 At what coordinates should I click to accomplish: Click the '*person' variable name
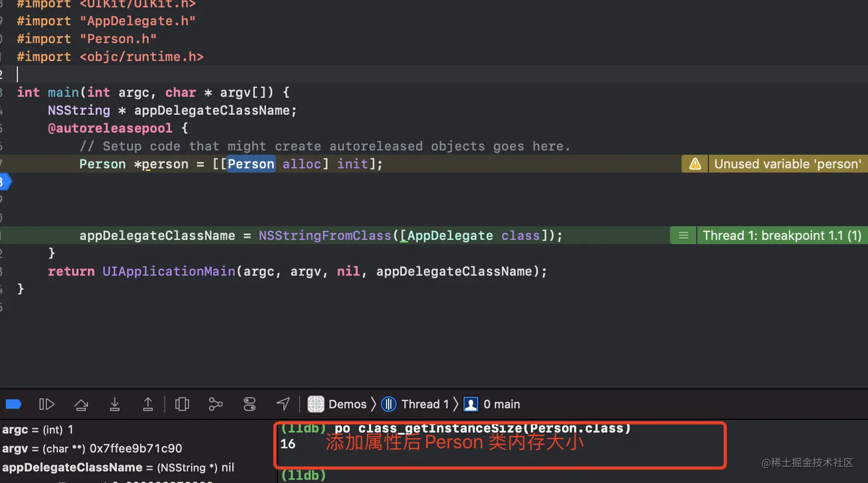tap(161, 164)
